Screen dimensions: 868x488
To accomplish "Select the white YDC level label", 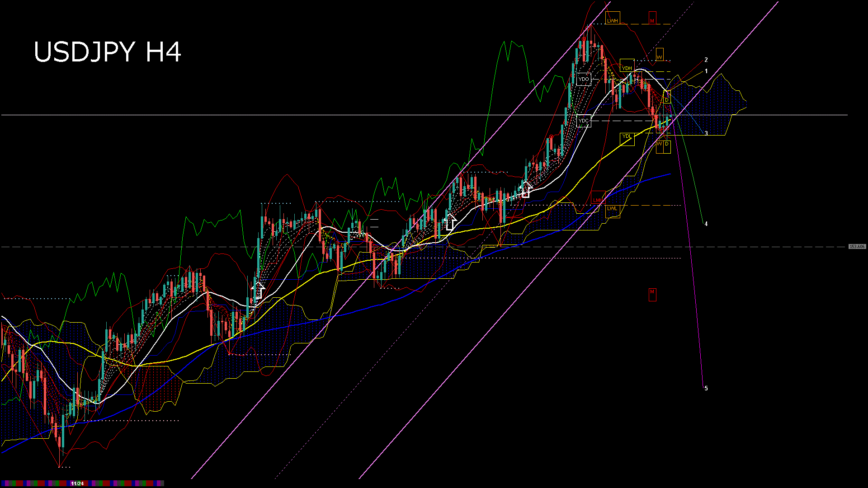I will [584, 121].
